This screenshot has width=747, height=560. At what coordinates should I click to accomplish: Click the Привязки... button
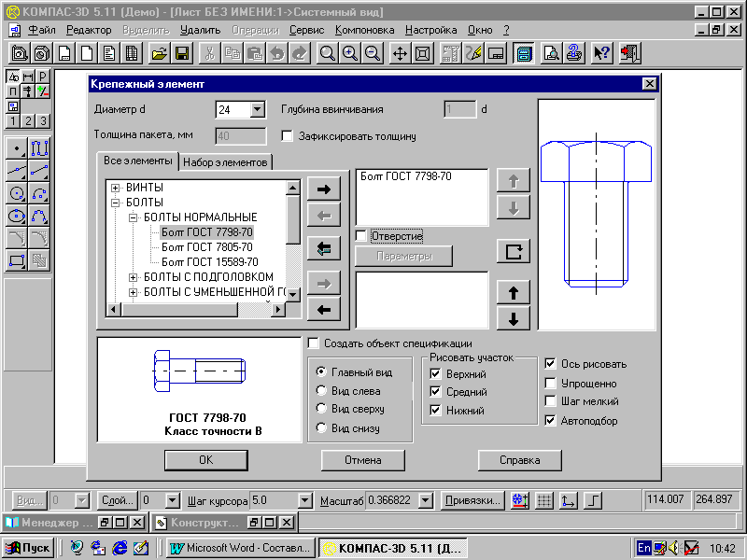[x=472, y=500]
